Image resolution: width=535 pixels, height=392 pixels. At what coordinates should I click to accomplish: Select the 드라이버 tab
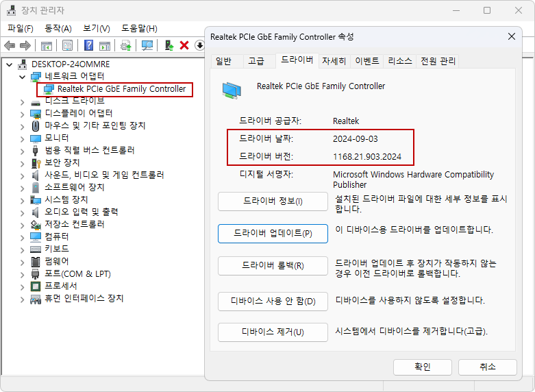pyautogui.click(x=297, y=60)
